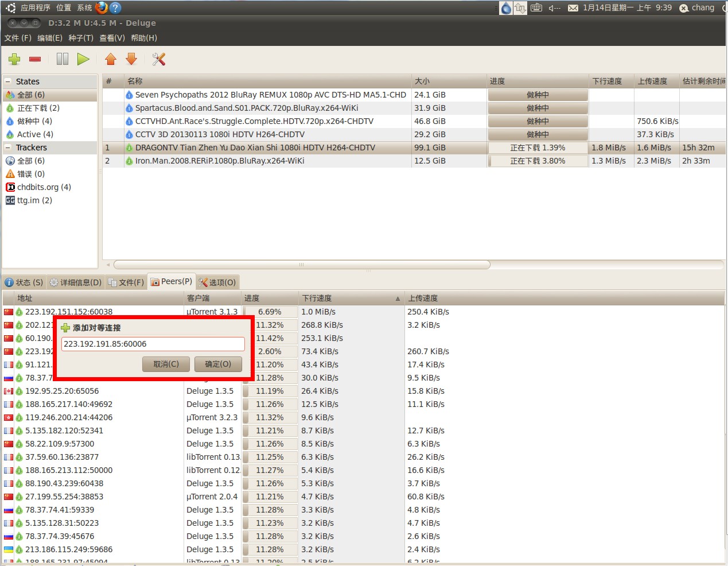This screenshot has height=566, width=728.
Task: Filter by 正在下载 (2) state
Action: point(50,108)
